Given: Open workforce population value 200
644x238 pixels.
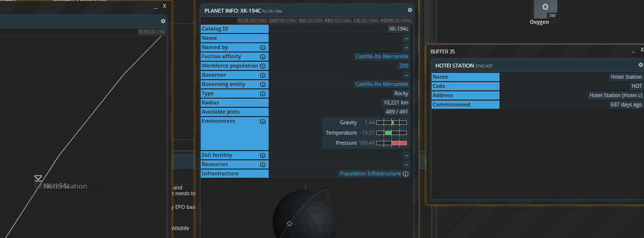Looking at the screenshot, I should 404,66.
